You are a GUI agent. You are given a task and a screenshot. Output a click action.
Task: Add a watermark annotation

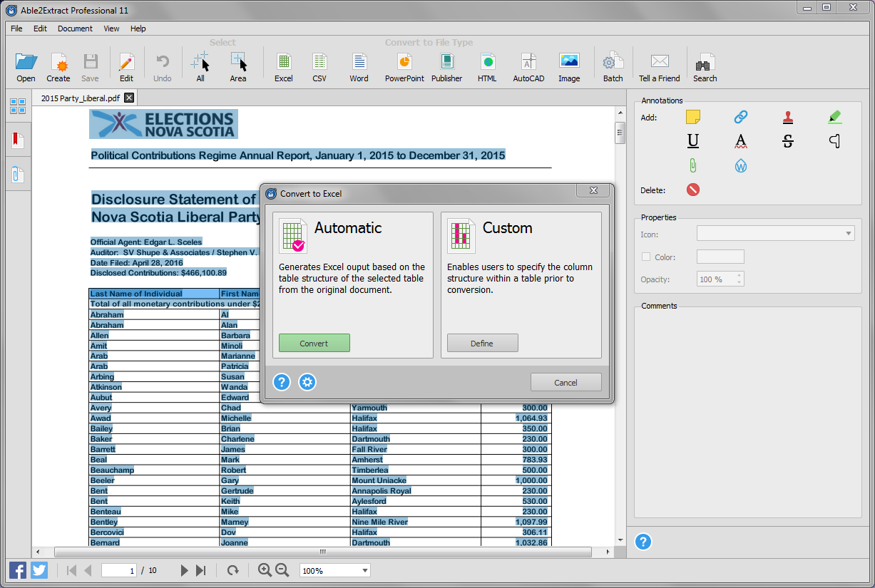pyautogui.click(x=741, y=166)
